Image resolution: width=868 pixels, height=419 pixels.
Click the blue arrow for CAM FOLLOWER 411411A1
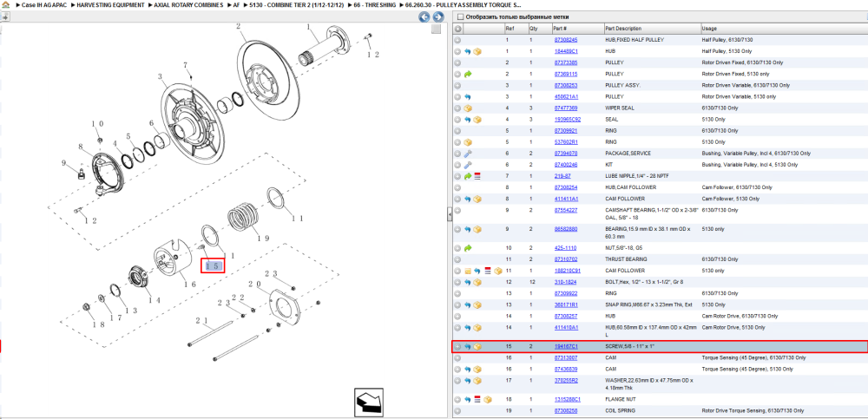point(468,199)
